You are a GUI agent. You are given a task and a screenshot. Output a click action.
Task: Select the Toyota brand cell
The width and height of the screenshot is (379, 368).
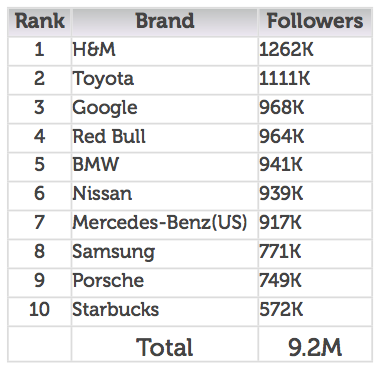pos(165,80)
